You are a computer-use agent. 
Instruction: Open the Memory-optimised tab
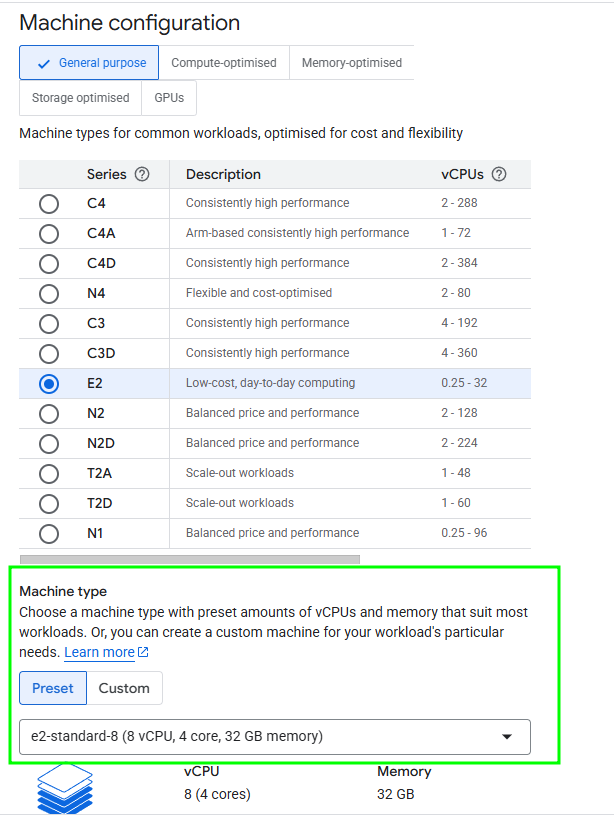pyautogui.click(x=351, y=63)
